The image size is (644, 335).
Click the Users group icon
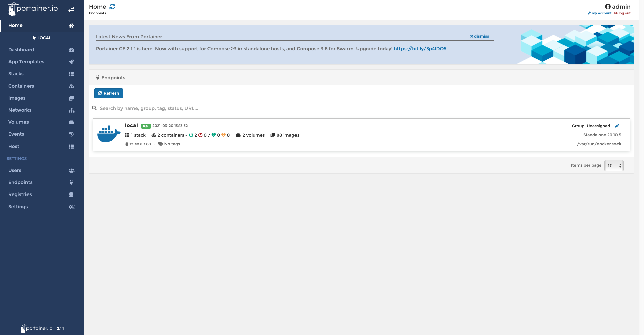[x=71, y=171]
